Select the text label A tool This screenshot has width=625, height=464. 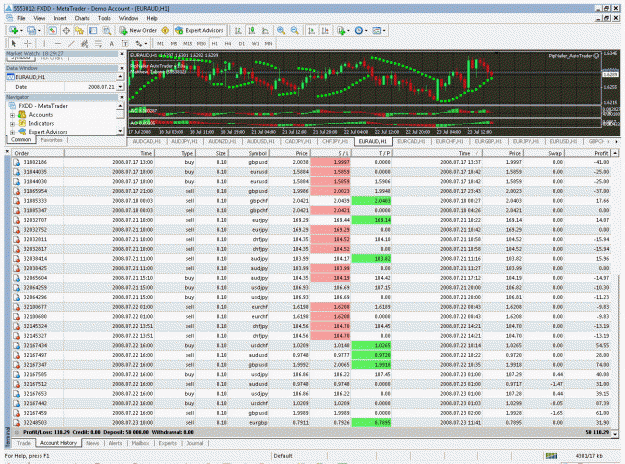point(112,43)
